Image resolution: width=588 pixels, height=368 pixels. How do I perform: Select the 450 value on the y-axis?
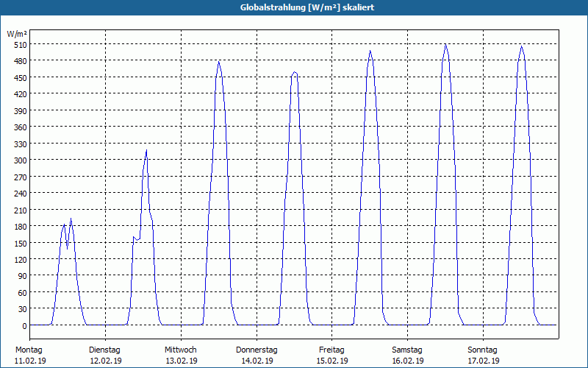(20, 77)
